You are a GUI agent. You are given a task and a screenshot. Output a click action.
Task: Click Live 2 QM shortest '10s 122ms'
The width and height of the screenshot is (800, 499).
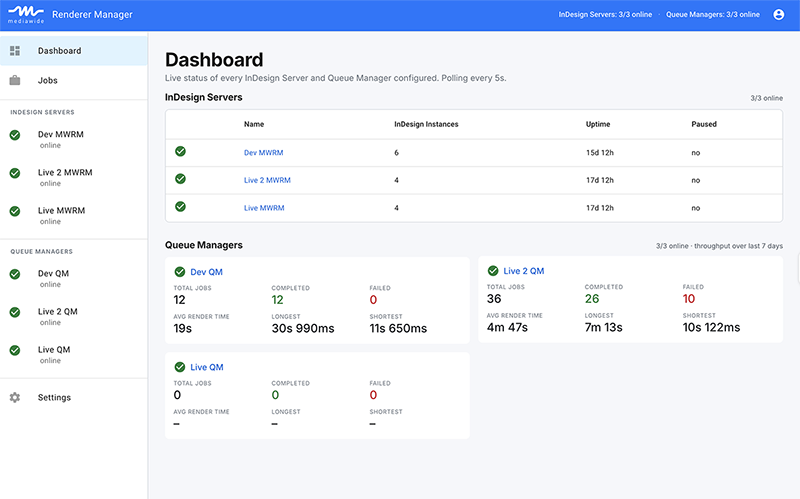711,327
